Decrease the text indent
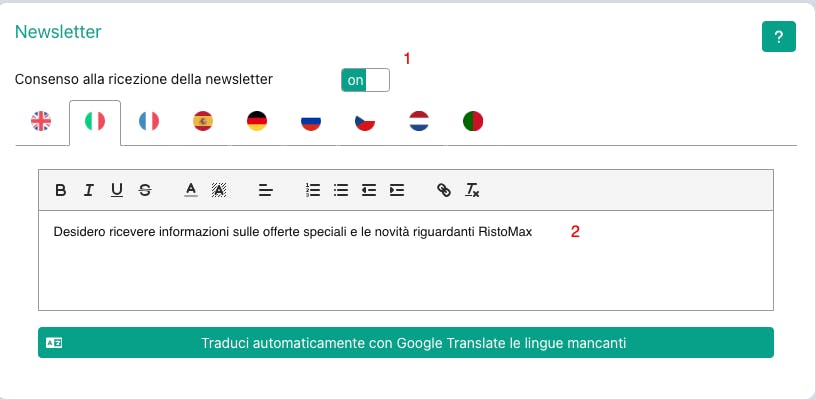Screen dimensions: 816x400 pyautogui.click(x=369, y=190)
